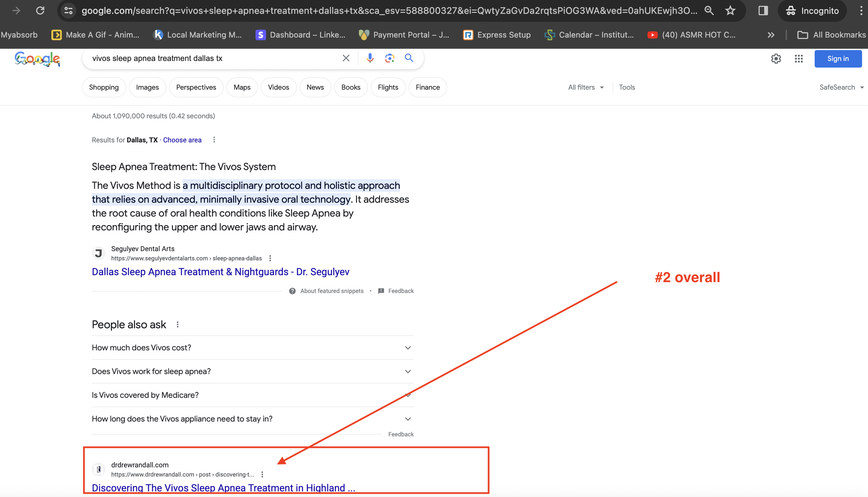Image resolution: width=868 pixels, height=497 pixels.
Task: Open the search Tools options
Action: coord(627,87)
